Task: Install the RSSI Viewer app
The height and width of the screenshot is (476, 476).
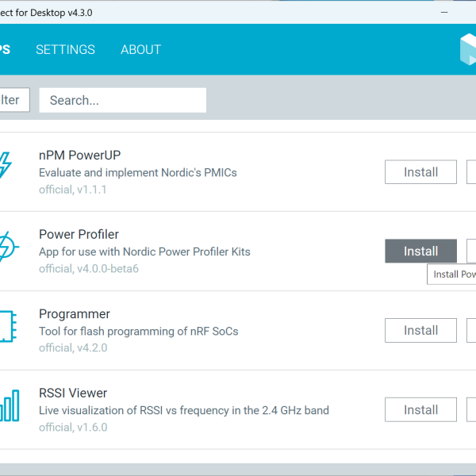Action: pos(420,410)
